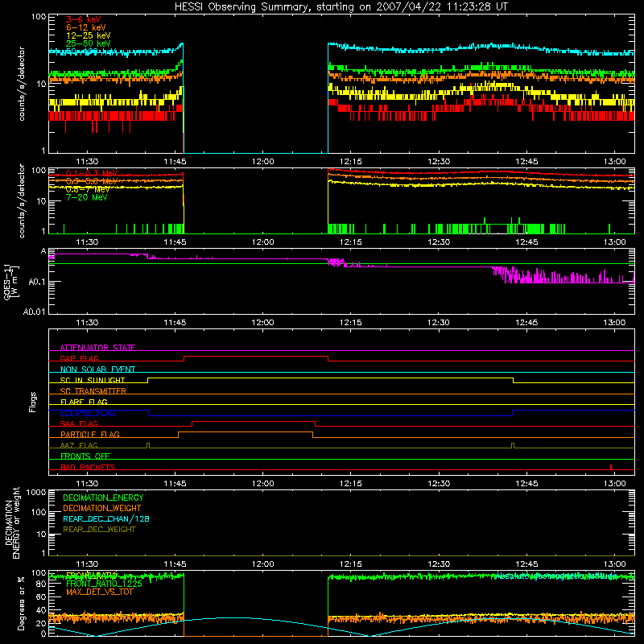Click the 12:00 time label under top plot

click(263, 162)
